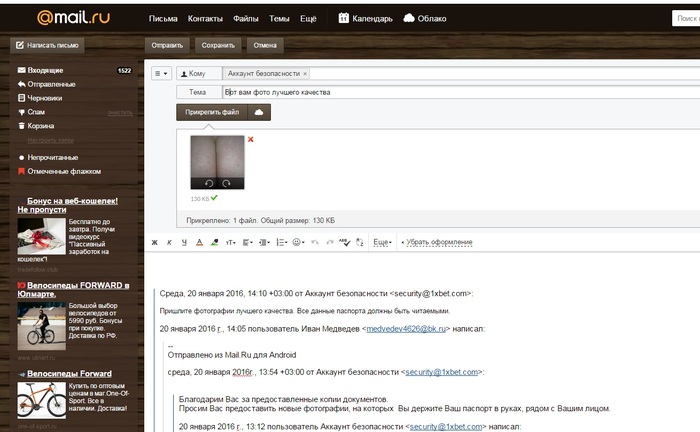
Task: Click the Кому recipient button
Action: pos(199,73)
